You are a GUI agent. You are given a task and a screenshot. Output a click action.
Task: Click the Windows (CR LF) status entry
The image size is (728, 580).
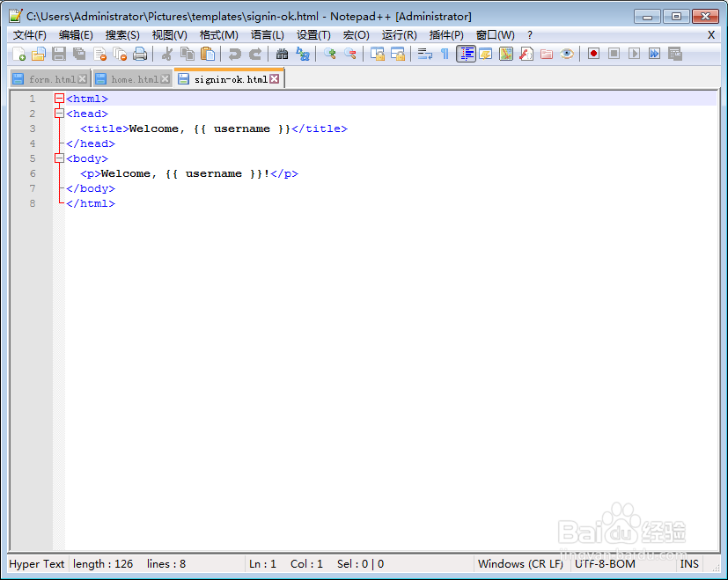[520, 564]
